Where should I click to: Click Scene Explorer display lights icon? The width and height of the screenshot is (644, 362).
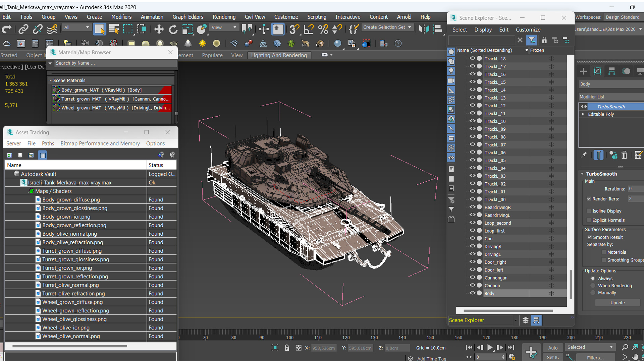[x=451, y=71]
